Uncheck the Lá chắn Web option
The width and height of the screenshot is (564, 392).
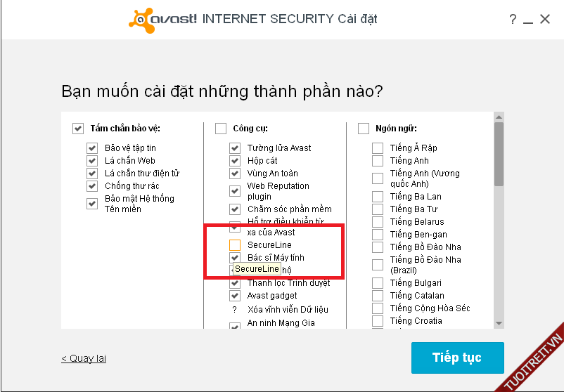[91, 161]
